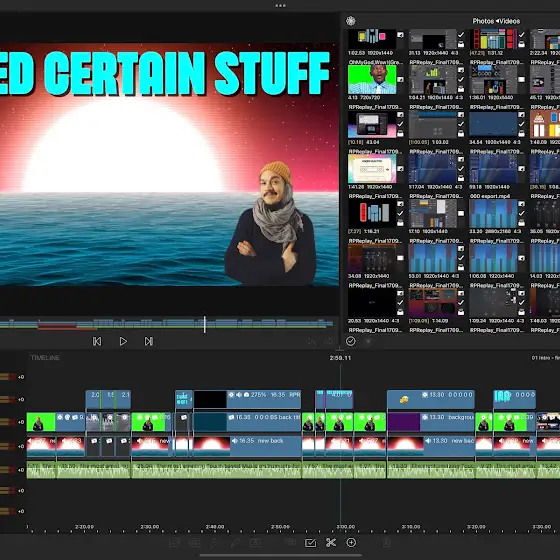Select the emoji 13.30 overlay clip
This screenshot has height=560, width=560.
[431, 399]
